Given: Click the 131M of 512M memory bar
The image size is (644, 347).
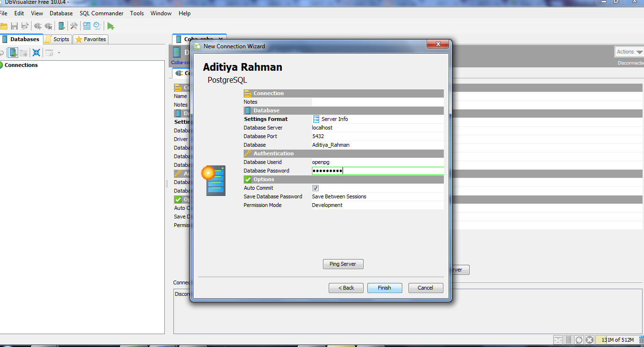Looking at the screenshot, I should click(617, 340).
